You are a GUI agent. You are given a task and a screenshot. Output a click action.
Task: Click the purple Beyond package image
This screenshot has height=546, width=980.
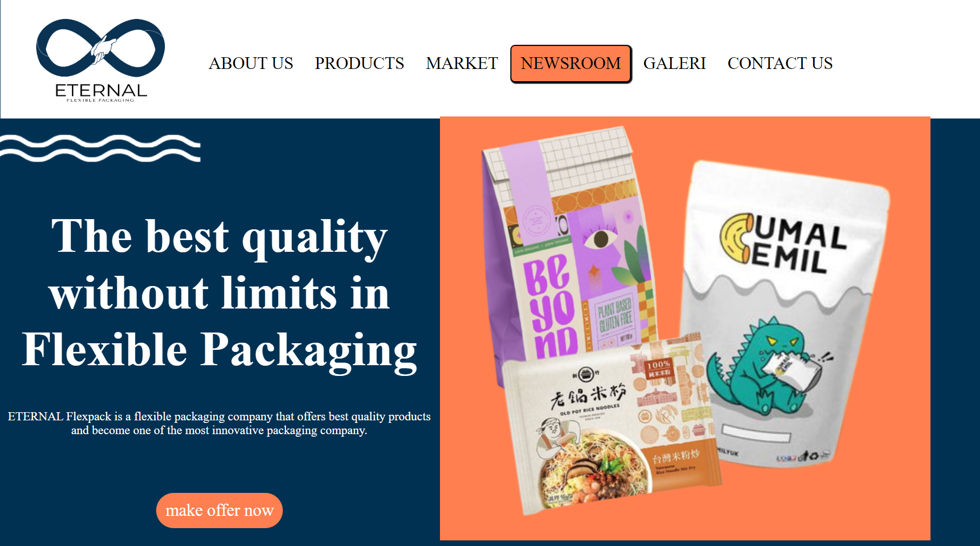click(x=567, y=245)
